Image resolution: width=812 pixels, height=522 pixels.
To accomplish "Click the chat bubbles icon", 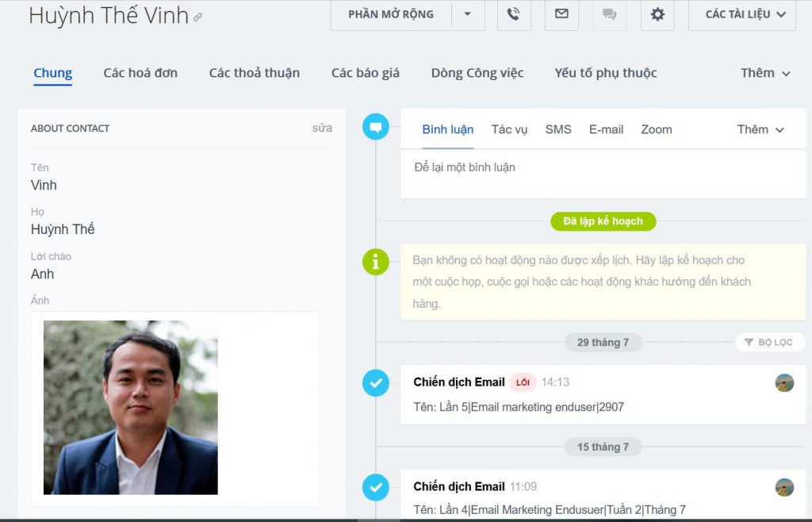I will click(609, 14).
